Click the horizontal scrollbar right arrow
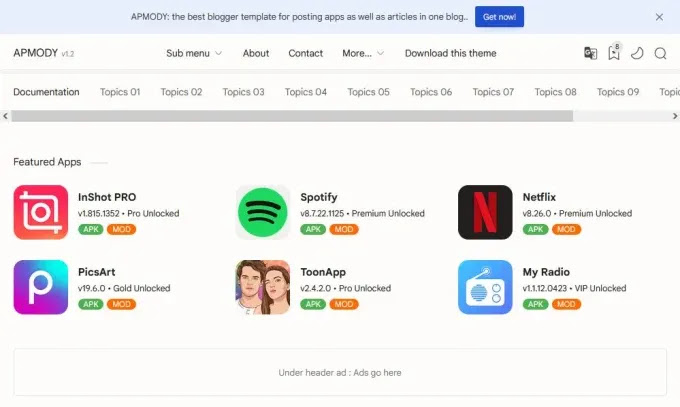The width and height of the screenshot is (680, 407). (x=675, y=116)
